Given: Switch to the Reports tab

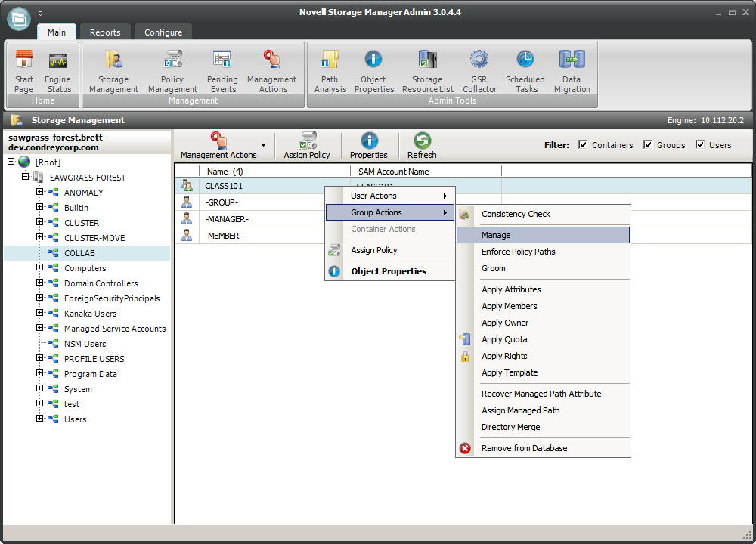Looking at the screenshot, I should point(105,32).
